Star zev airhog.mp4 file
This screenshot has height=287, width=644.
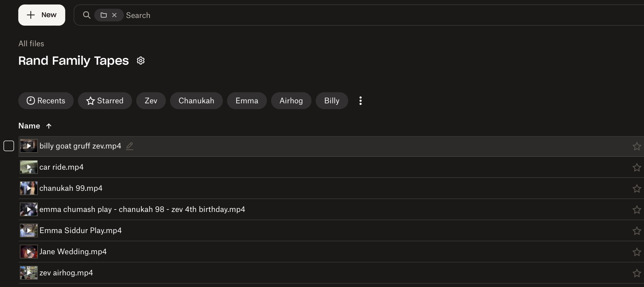coord(637,273)
